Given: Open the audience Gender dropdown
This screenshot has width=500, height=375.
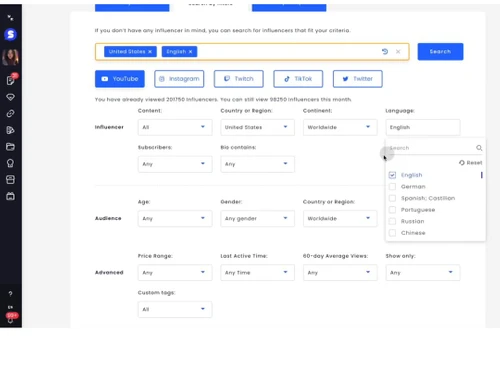Looking at the screenshot, I should [x=257, y=218].
